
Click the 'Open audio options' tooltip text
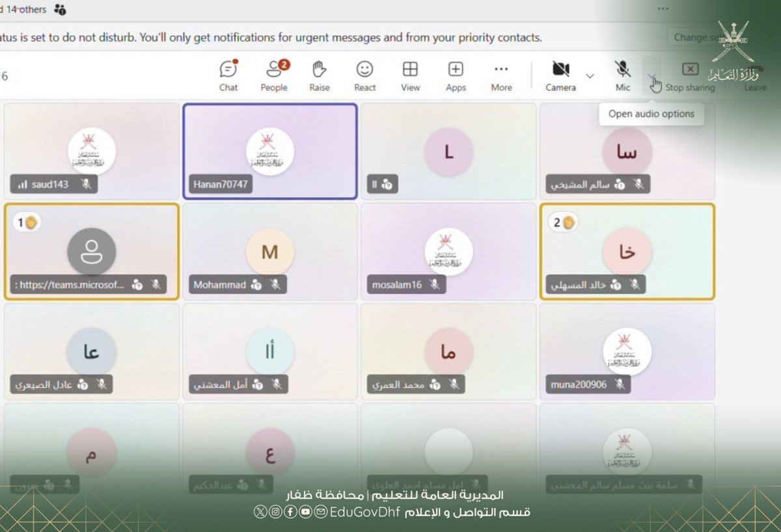(x=651, y=114)
